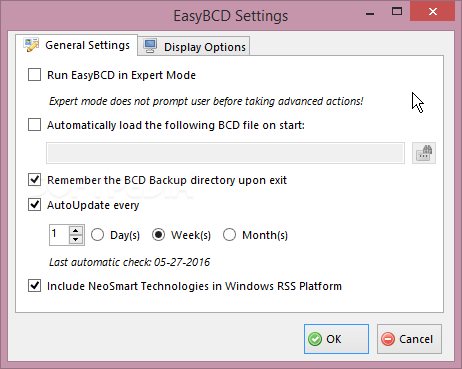The height and width of the screenshot is (369, 462).
Task: Check Automatically load the following BCD file
Action: (x=35, y=125)
